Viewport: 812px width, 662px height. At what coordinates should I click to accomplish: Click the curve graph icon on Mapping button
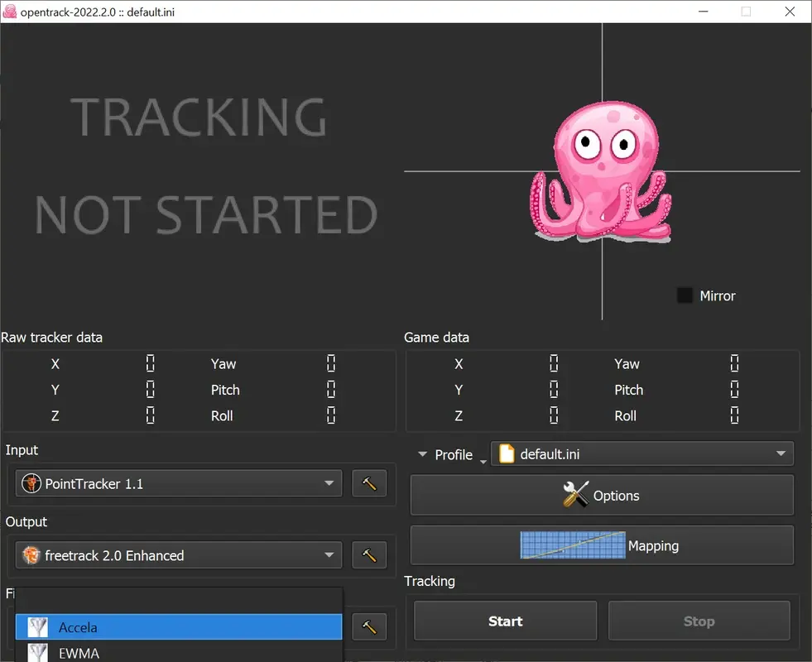(572, 544)
